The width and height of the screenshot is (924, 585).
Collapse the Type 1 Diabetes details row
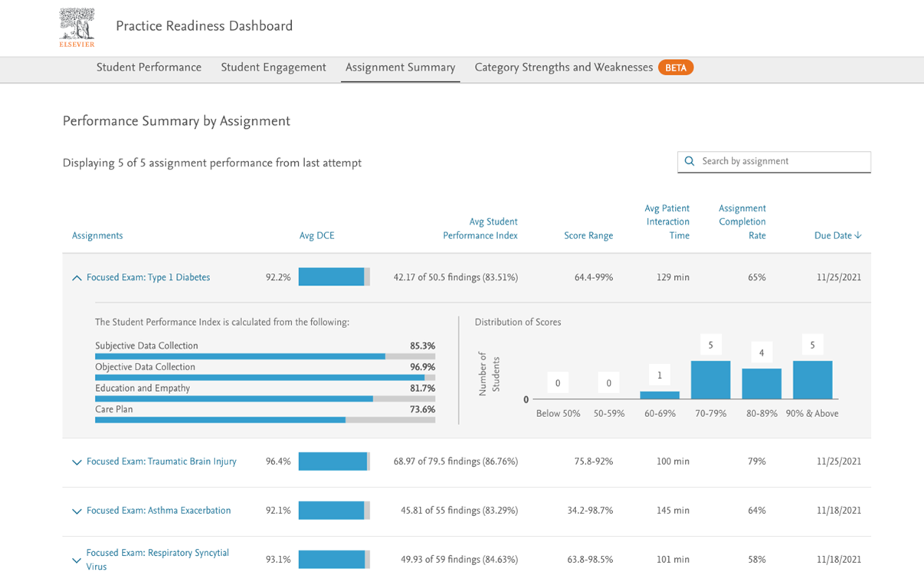pyautogui.click(x=77, y=278)
